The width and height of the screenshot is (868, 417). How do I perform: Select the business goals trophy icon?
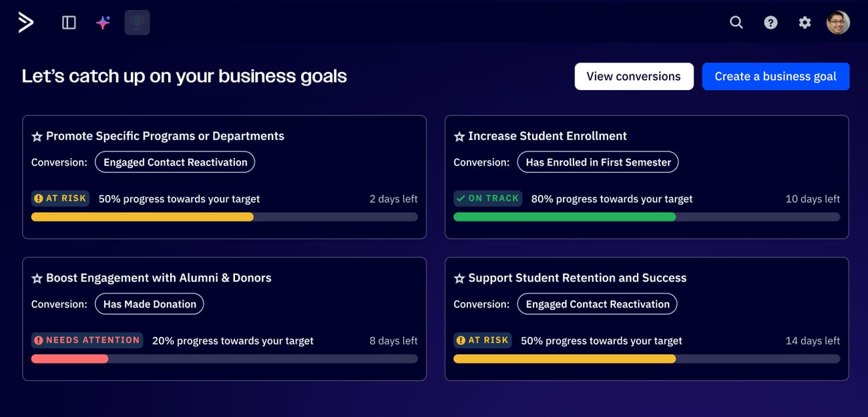(137, 22)
